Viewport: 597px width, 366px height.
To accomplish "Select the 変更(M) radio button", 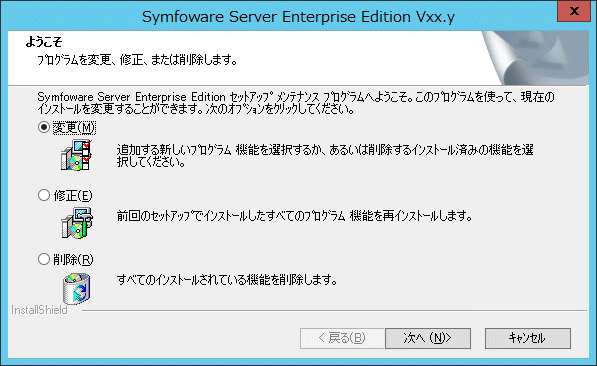I will click(x=44, y=127).
